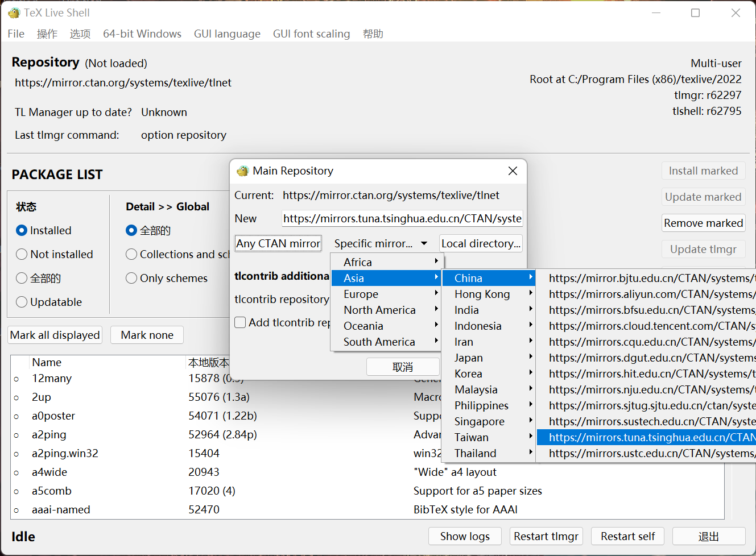Select 全部的 radio under 状态 status
The height and width of the screenshot is (556, 756).
[22, 278]
